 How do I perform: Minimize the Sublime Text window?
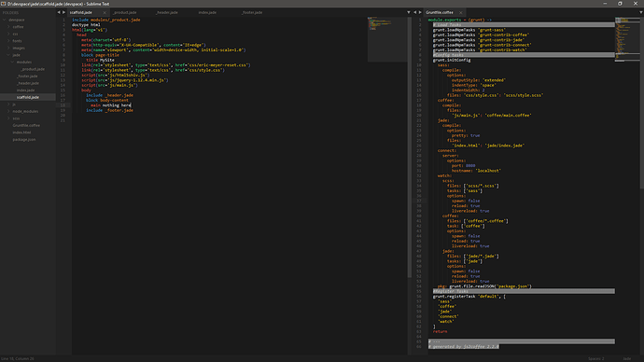coord(605,4)
